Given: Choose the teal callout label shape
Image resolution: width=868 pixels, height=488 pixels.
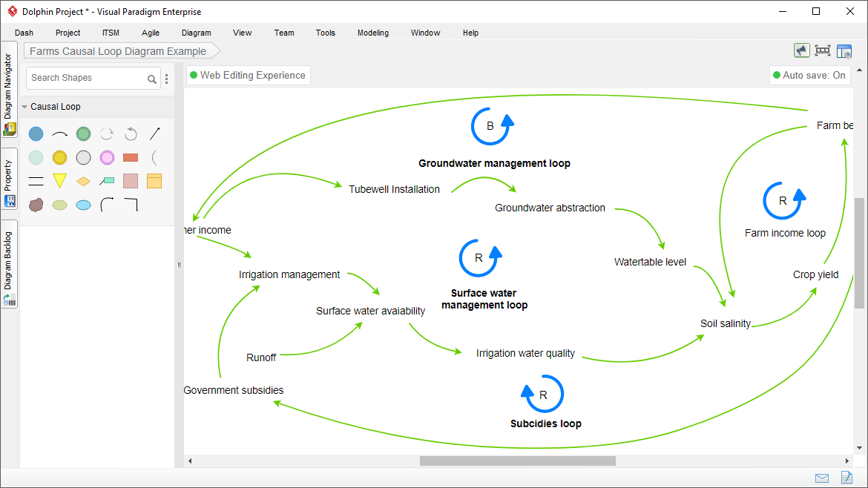Looking at the screenshot, I should 107,181.
